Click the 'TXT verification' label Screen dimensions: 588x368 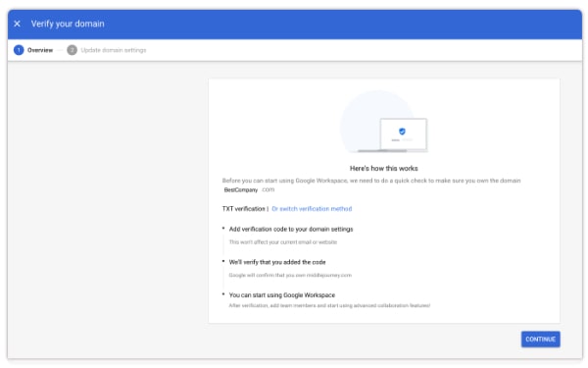click(243, 209)
